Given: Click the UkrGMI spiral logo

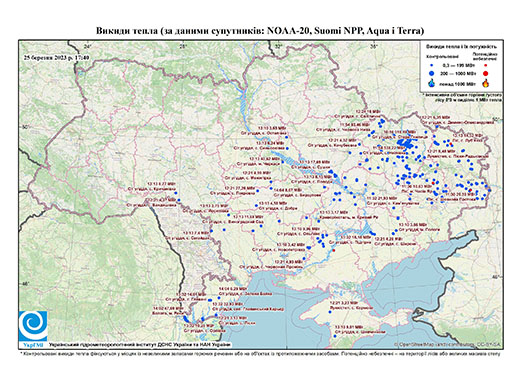Looking at the screenshot, I should (x=33, y=326).
